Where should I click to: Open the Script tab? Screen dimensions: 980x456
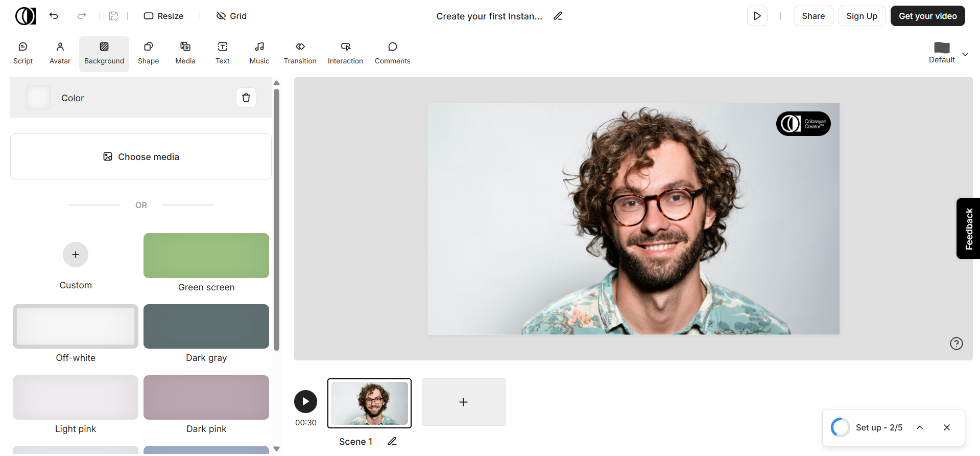[23, 54]
